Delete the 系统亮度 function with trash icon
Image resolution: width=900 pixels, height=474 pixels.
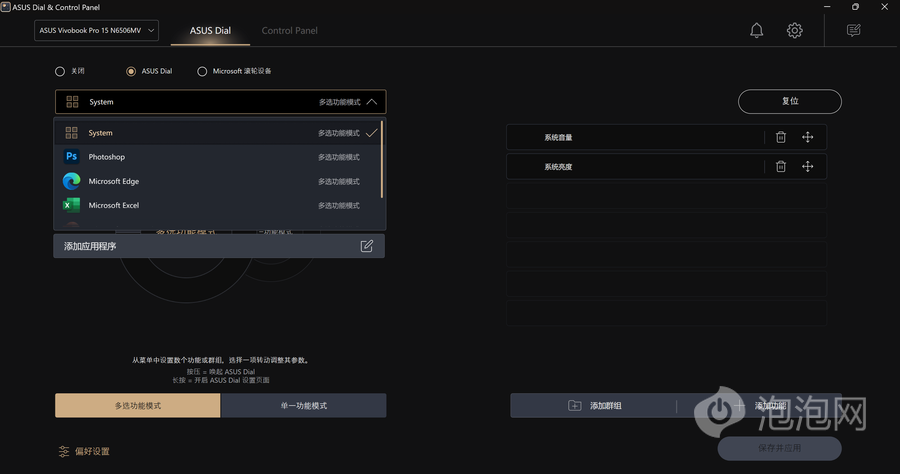click(x=781, y=166)
